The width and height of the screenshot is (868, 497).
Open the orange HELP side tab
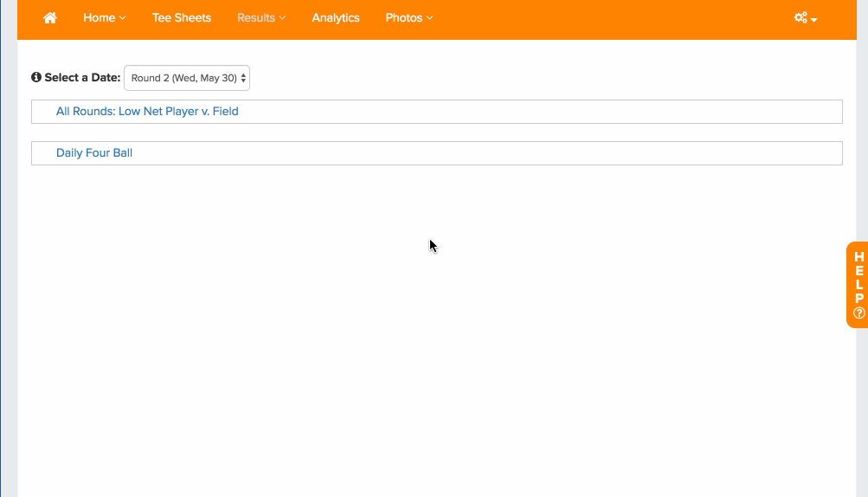pos(858,285)
